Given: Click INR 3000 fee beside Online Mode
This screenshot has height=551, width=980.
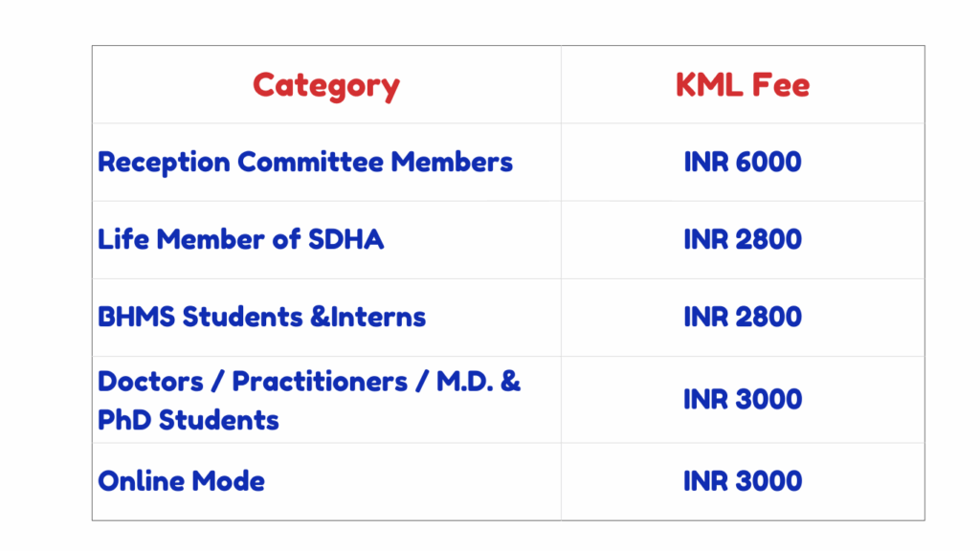Looking at the screenshot, I should coord(743,480).
